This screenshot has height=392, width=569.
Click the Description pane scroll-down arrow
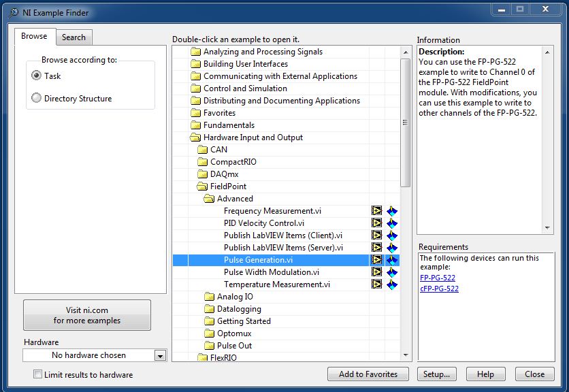547,228
